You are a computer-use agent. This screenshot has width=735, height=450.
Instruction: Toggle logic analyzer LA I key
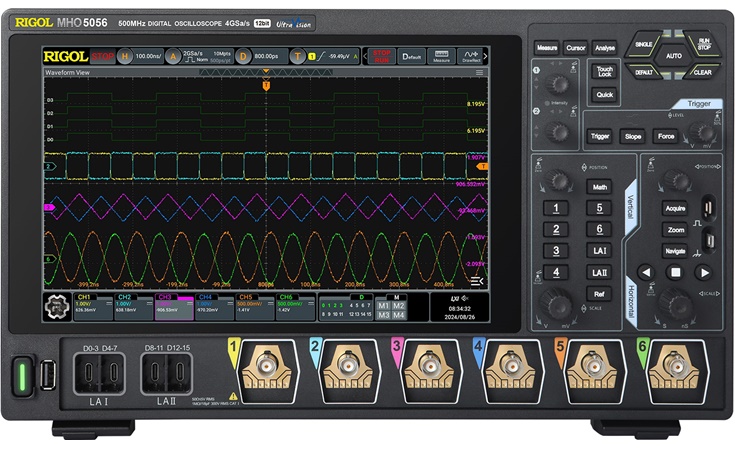point(599,251)
